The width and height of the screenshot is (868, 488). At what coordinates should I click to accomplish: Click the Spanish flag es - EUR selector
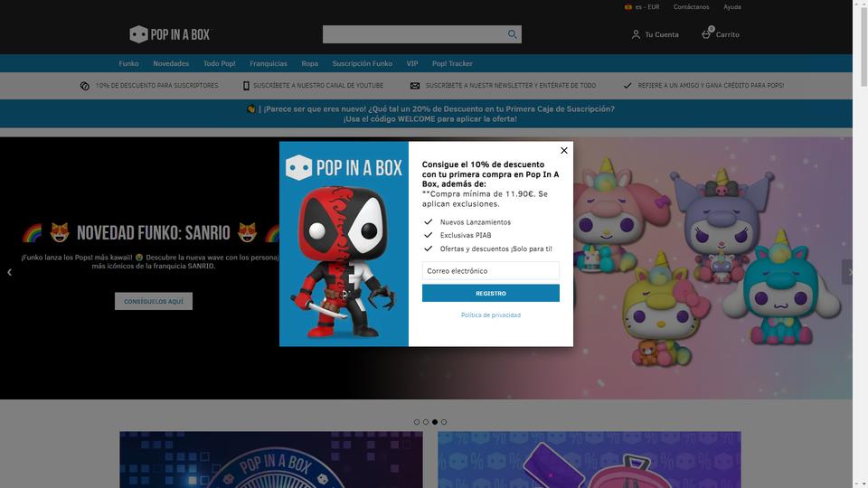point(642,7)
